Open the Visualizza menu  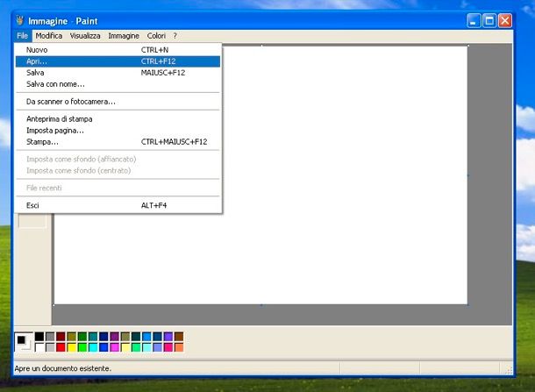(x=85, y=36)
